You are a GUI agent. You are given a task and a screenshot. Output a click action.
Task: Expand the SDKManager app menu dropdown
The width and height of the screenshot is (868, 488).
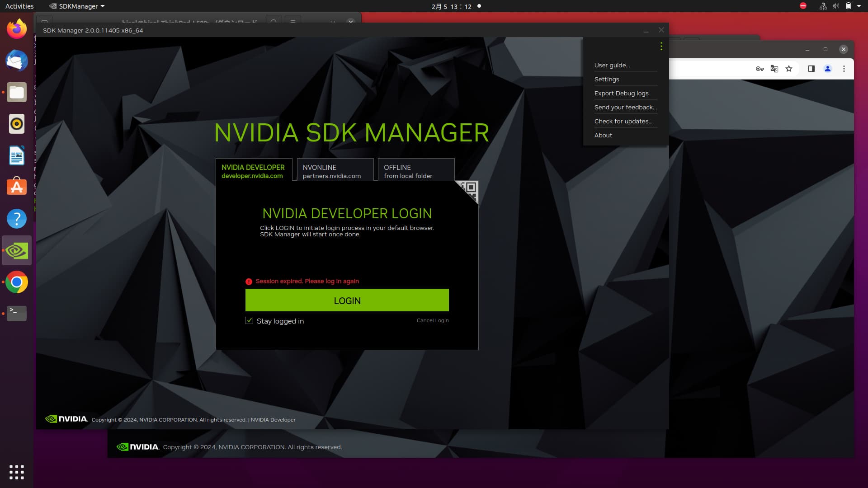click(x=77, y=6)
